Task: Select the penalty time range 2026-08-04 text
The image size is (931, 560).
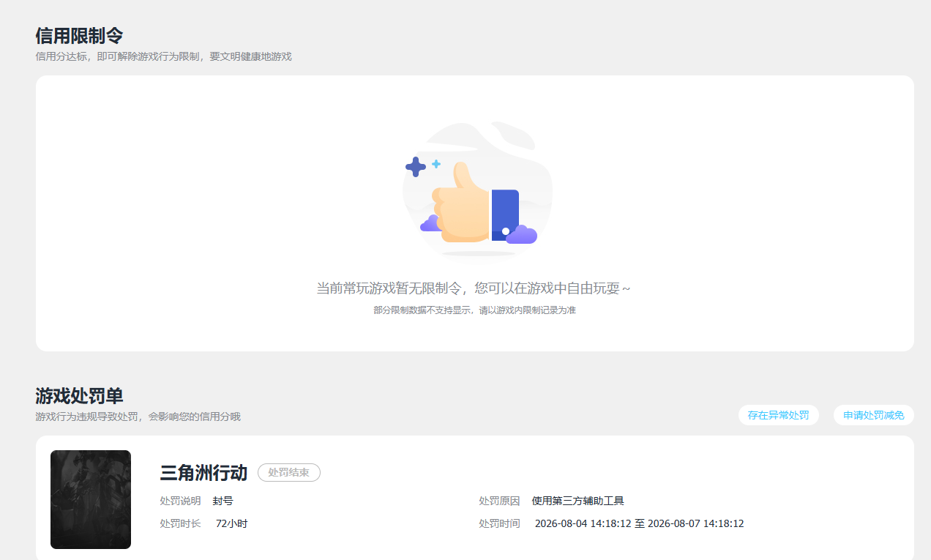Action: pos(640,523)
